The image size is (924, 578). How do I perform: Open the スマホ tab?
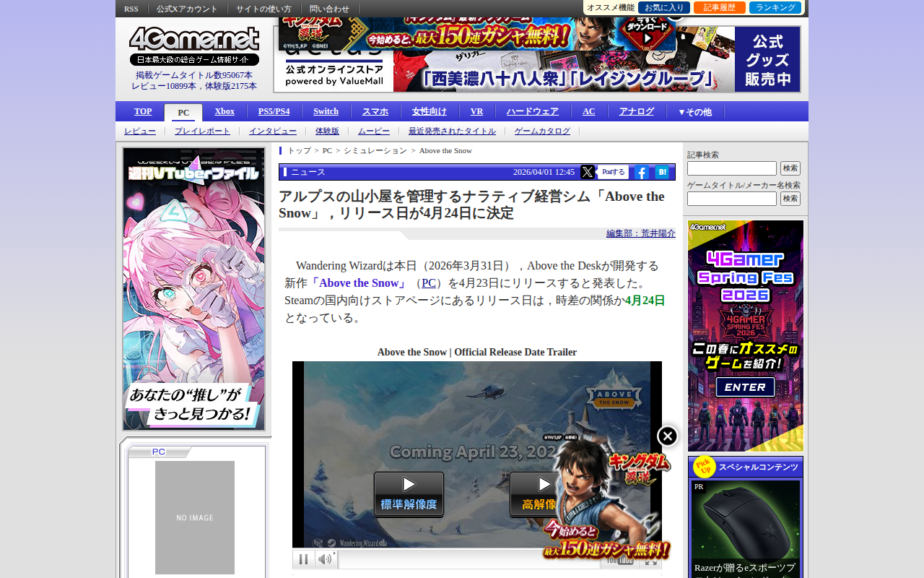[375, 111]
